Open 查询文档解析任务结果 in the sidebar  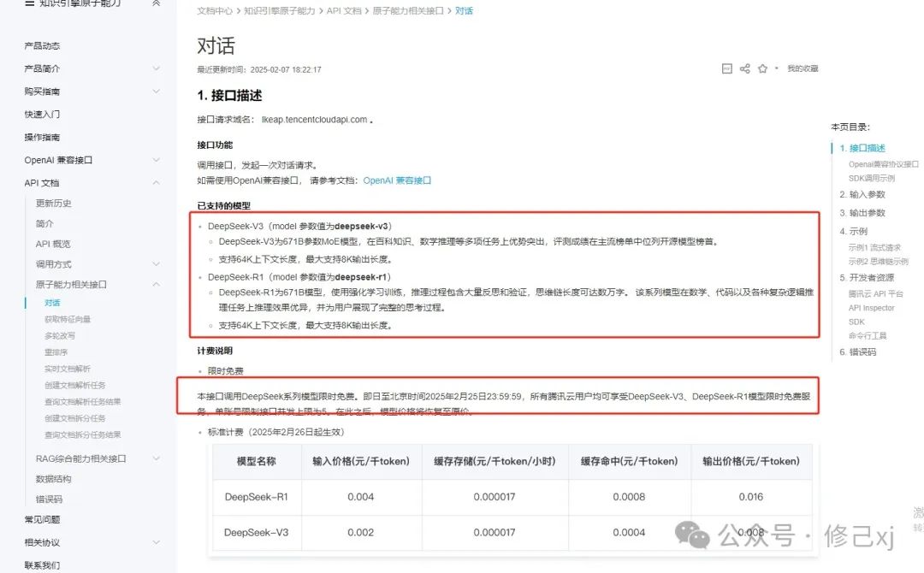[x=82, y=402]
